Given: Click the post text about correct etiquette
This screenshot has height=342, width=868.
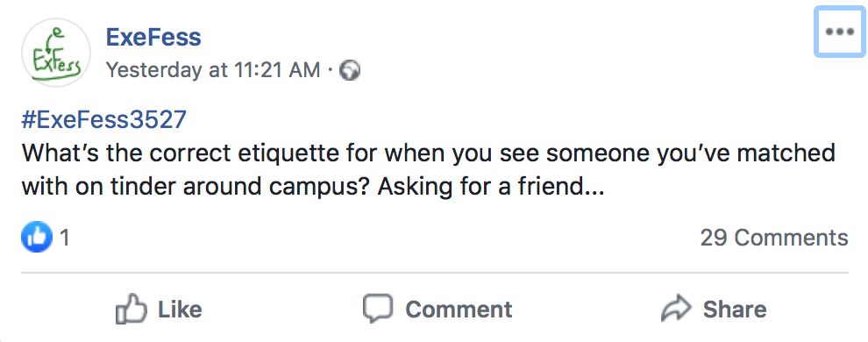Looking at the screenshot, I should 429,169.
